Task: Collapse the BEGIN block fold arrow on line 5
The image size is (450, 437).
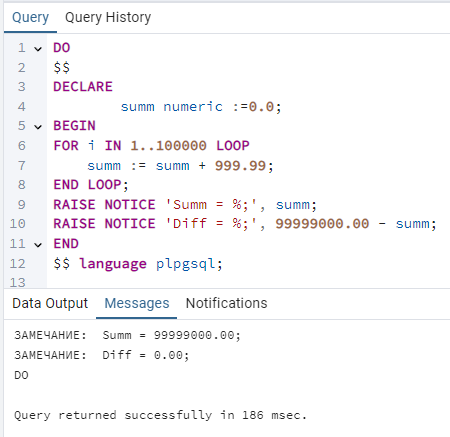Action: click(x=38, y=127)
